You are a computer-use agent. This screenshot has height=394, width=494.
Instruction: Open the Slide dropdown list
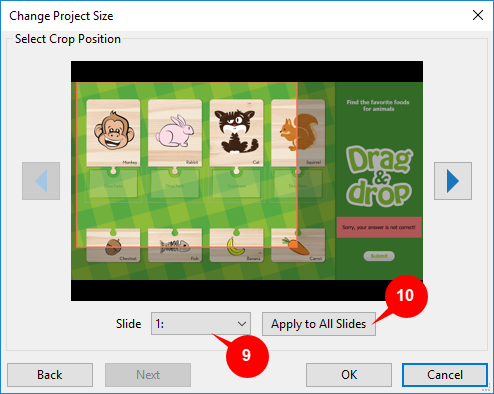click(201, 324)
